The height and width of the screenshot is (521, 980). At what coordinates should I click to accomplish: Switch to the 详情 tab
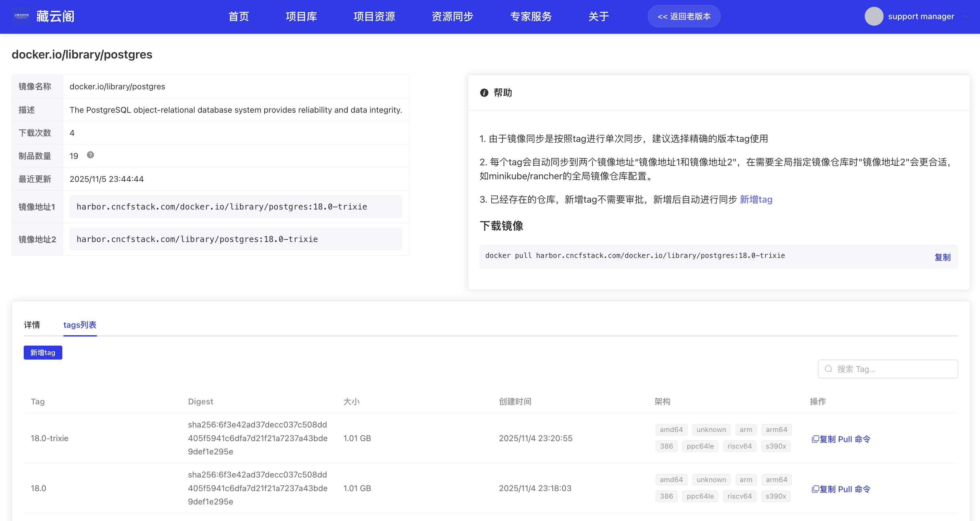click(x=32, y=324)
